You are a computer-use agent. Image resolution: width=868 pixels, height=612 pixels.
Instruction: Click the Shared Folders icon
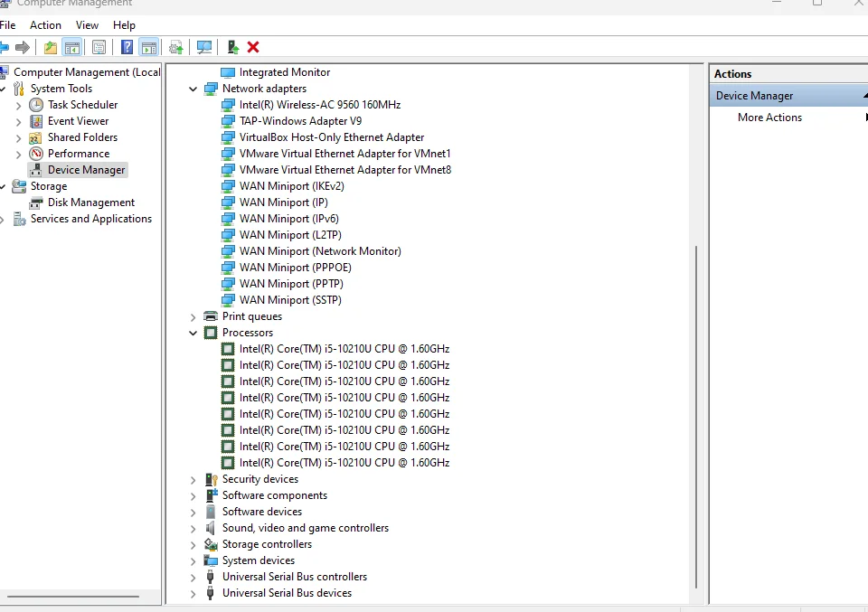pos(36,137)
